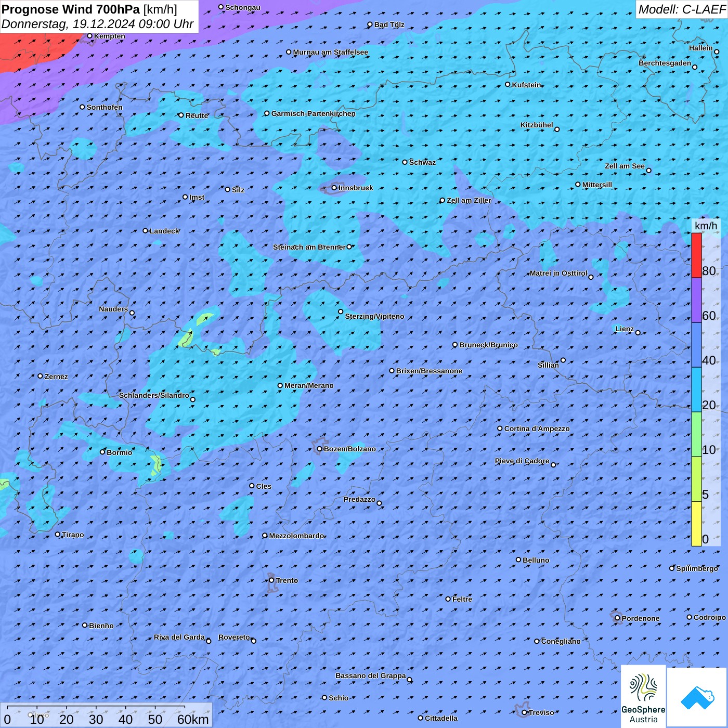Click the title 'Prognose Wind 700hPa'
Image resolution: width=728 pixels, height=728 pixels.
tap(71, 9)
